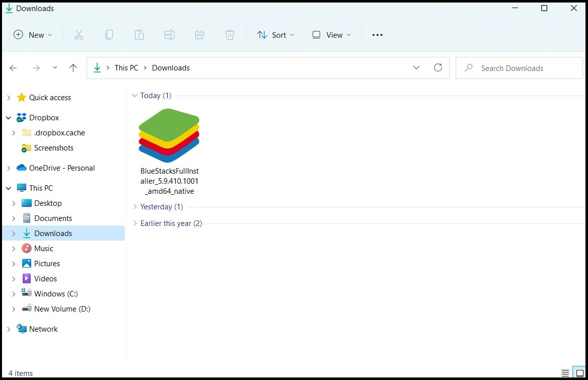Click the chevron after This PC
Screen dimensions: 588x380
(145, 68)
